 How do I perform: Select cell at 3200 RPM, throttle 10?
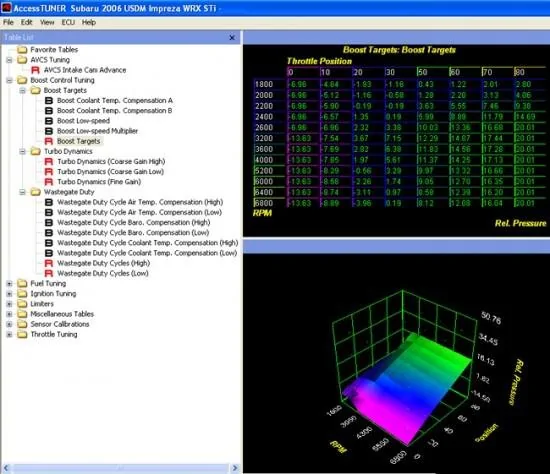pyautogui.click(x=336, y=138)
